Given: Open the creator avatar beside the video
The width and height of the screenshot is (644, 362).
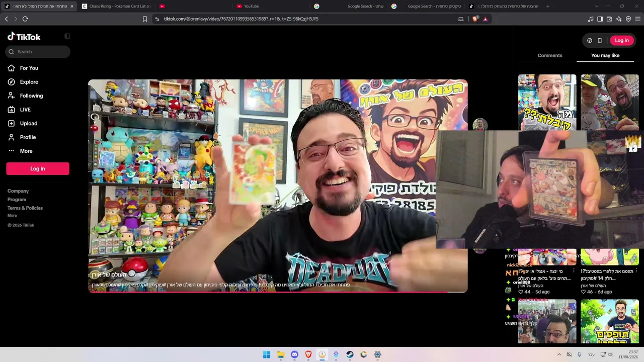Looking at the screenshot, I should (480, 125).
